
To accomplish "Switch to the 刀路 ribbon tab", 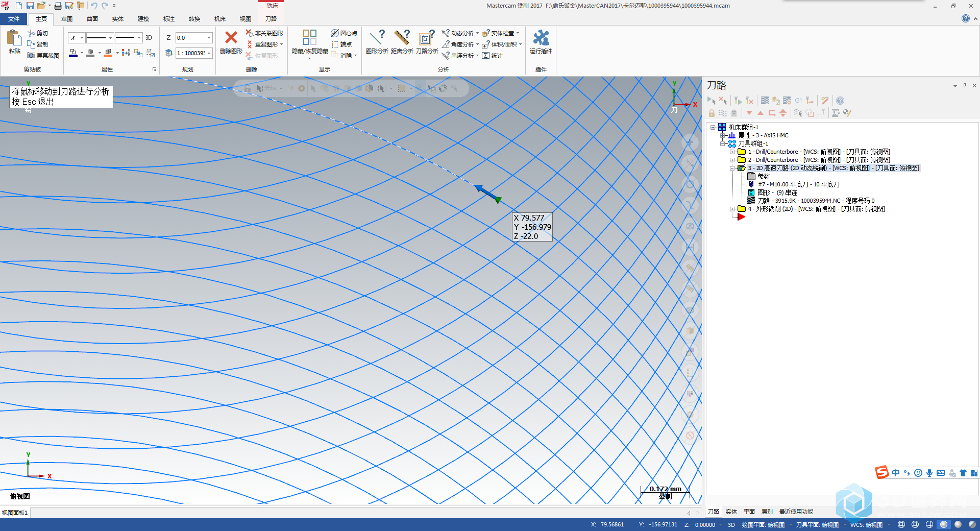I will [271, 19].
